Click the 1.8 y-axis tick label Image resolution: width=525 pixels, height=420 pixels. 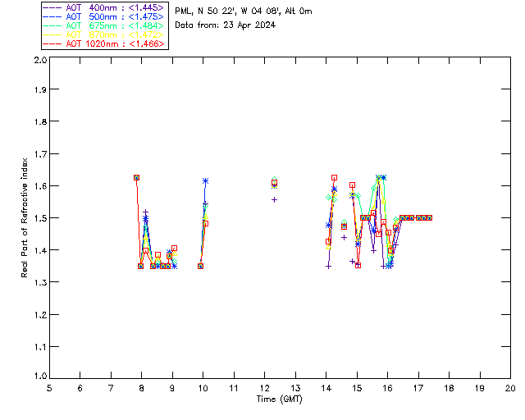point(40,121)
